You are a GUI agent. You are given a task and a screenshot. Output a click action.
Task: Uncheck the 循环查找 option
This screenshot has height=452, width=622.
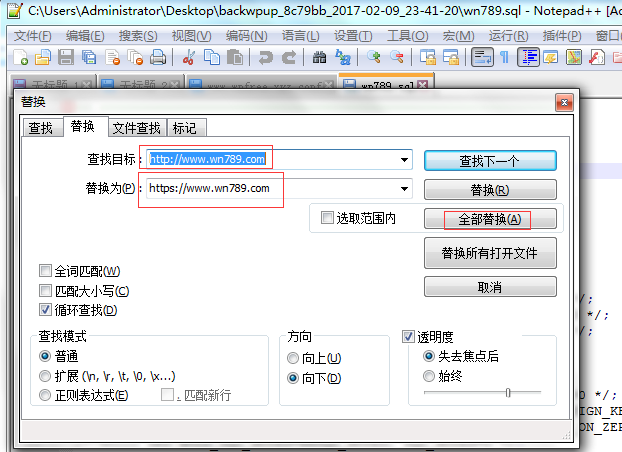tap(46, 310)
